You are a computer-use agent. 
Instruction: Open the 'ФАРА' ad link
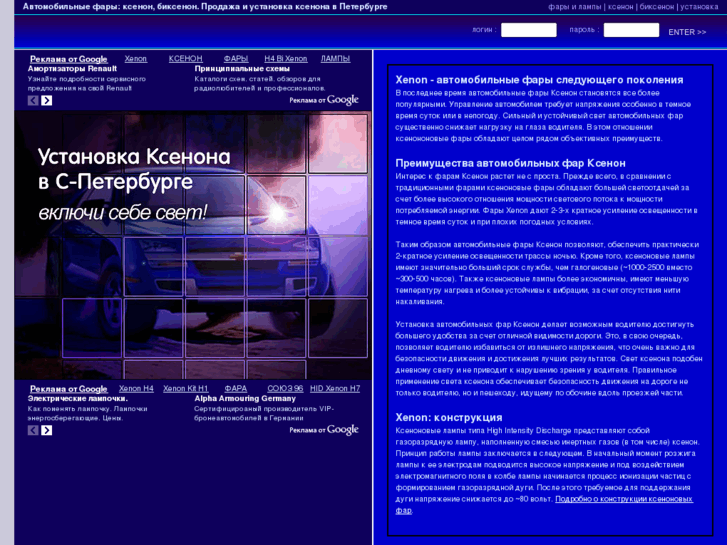point(236,389)
